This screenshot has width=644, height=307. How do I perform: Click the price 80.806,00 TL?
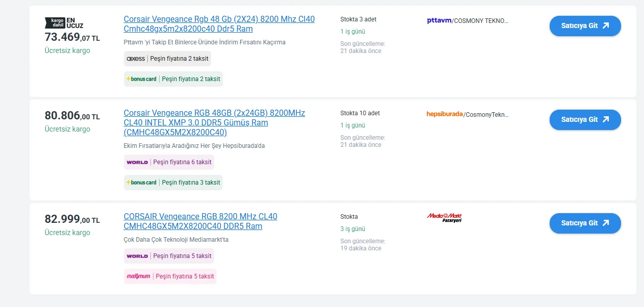point(72,116)
